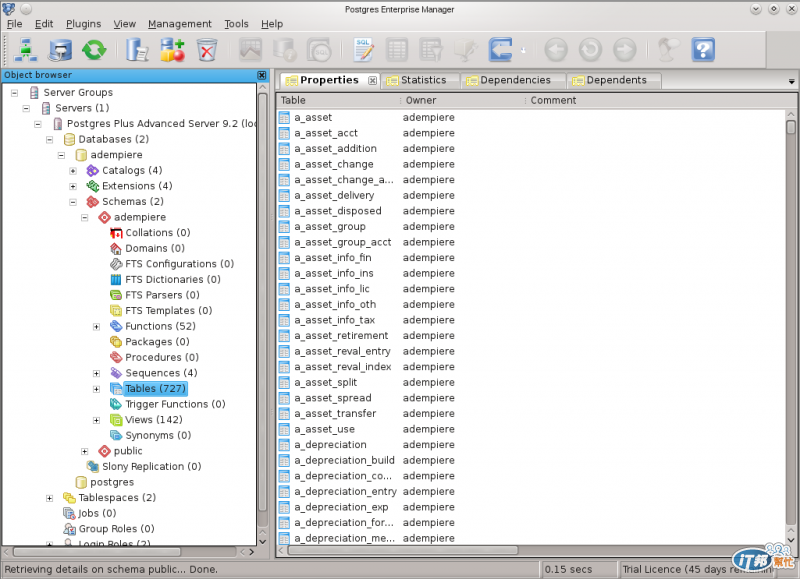800x579 pixels.
Task: Click the Catalogs (4) node icon
Action: [x=92, y=170]
